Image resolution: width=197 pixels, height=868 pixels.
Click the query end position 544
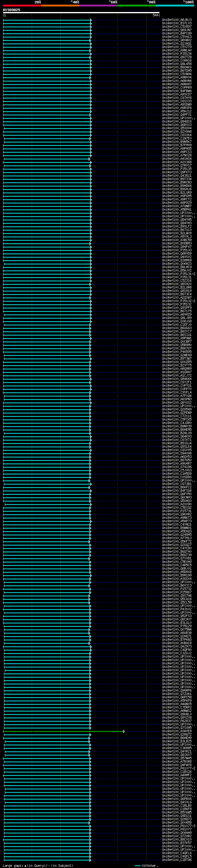[155, 15]
